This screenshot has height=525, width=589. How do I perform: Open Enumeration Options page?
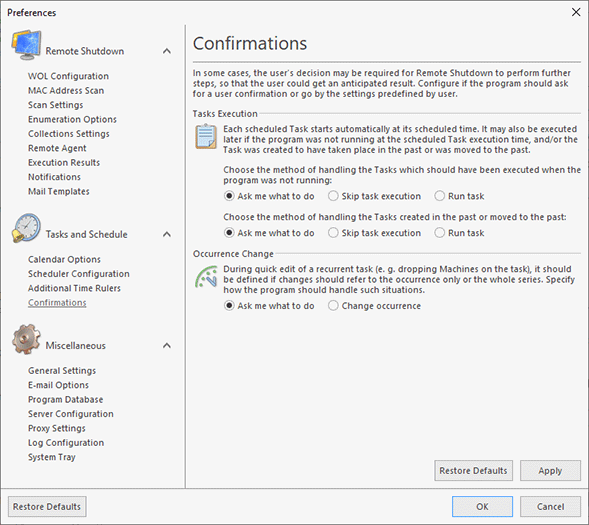coord(72,119)
